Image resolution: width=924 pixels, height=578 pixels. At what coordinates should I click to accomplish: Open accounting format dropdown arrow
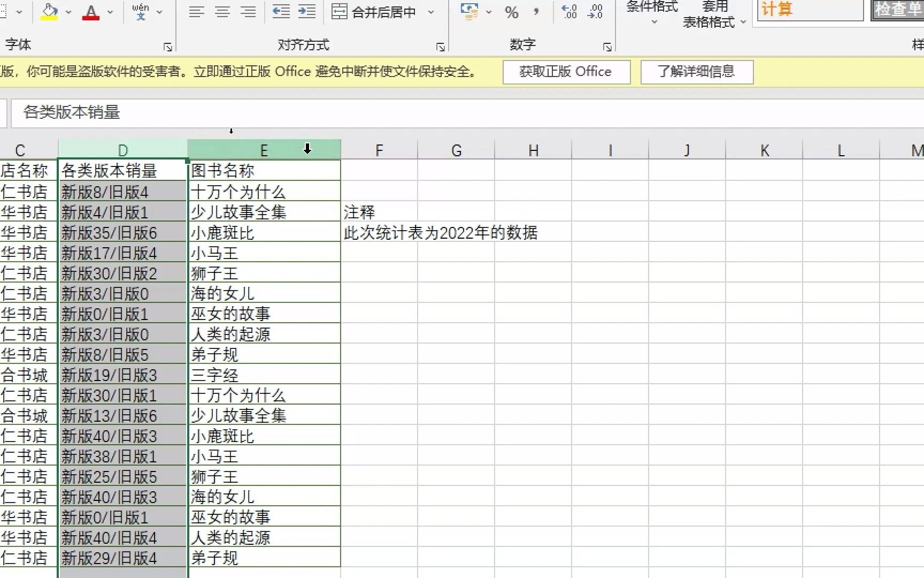point(489,12)
